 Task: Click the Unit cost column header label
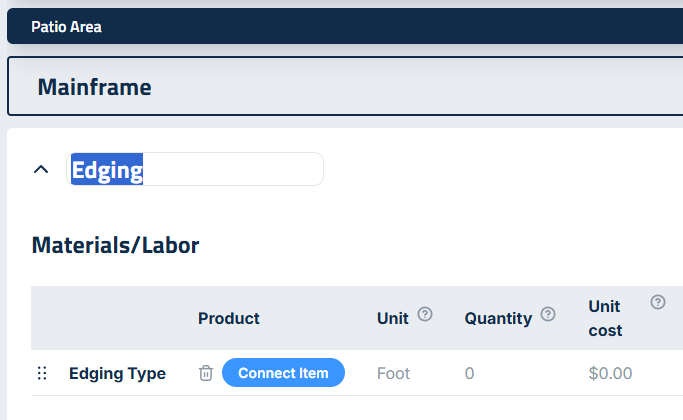605,318
